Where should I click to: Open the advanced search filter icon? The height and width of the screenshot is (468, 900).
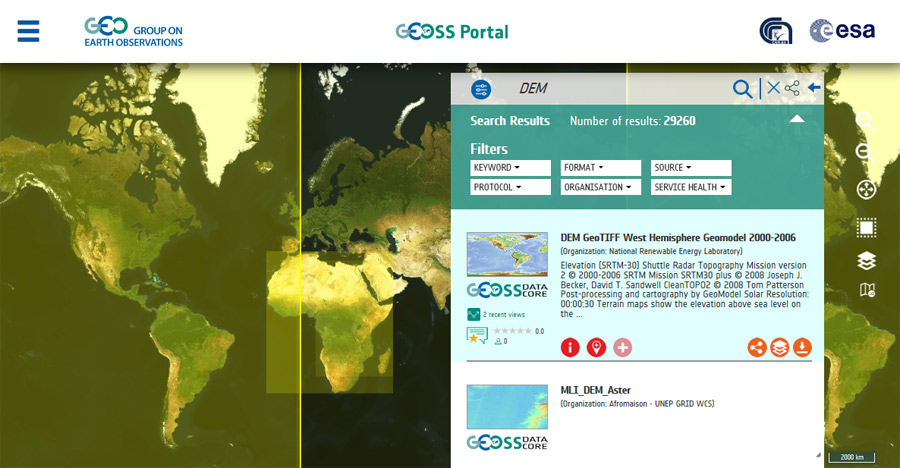[481, 89]
